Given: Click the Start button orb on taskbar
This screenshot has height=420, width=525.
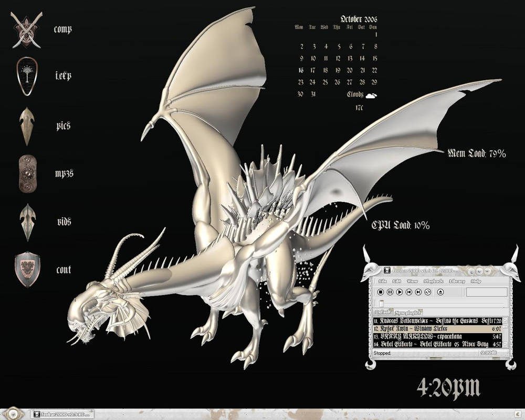Looking at the screenshot, I should pos(13,413).
